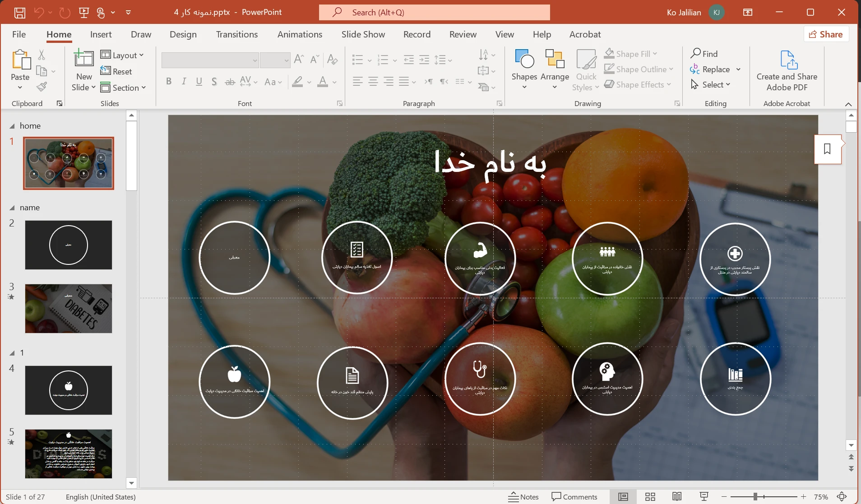Image resolution: width=861 pixels, height=504 pixels.
Task: Click the Paste clipboard icon
Action: click(21, 60)
